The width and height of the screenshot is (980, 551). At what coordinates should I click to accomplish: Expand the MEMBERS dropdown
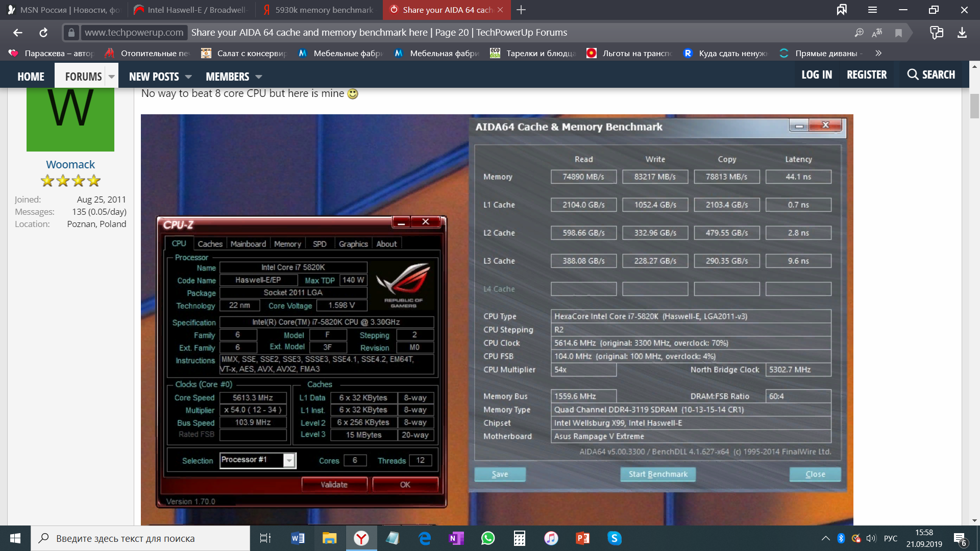[x=259, y=77]
